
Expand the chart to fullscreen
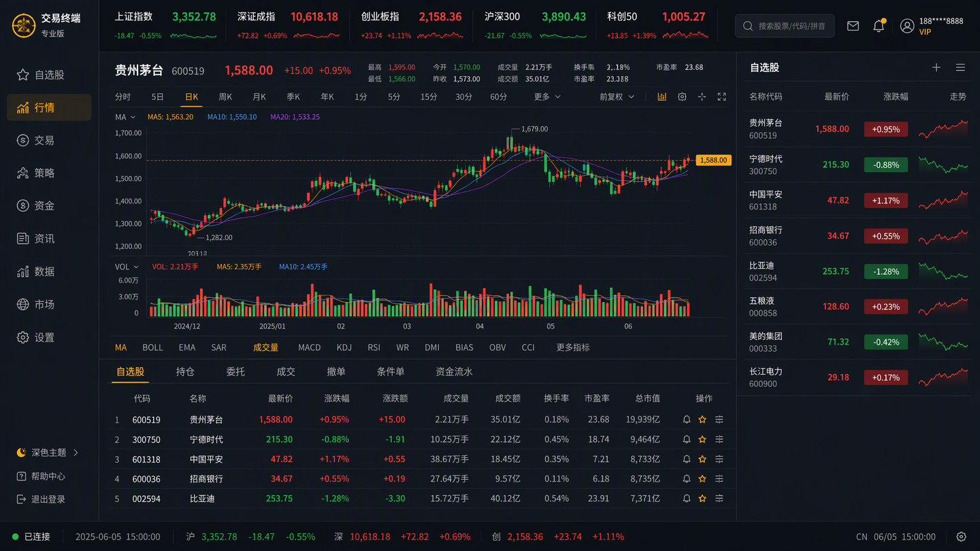point(722,97)
